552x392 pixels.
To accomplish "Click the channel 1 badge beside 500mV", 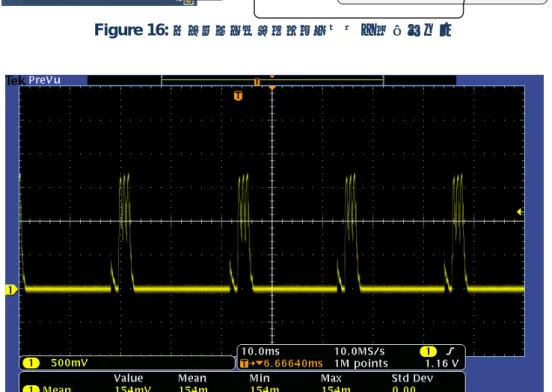I will (31, 363).
